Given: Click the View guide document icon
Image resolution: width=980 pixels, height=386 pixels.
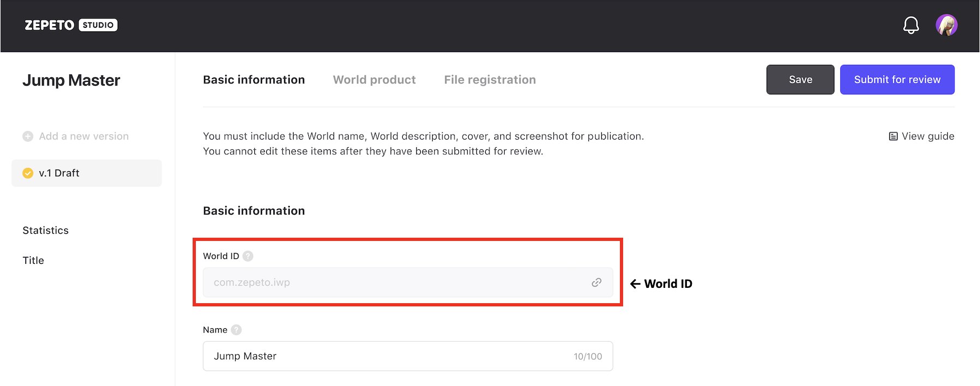Looking at the screenshot, I should (x=893, y=136).
